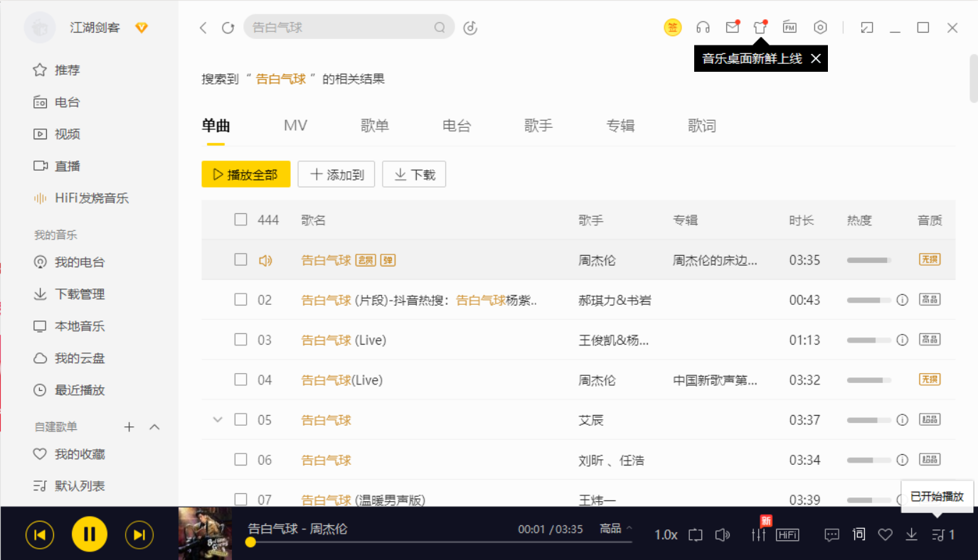Viewport: 978px width, 560px height.
Task: Open the FM radio icon
Action: click(790, 27)
